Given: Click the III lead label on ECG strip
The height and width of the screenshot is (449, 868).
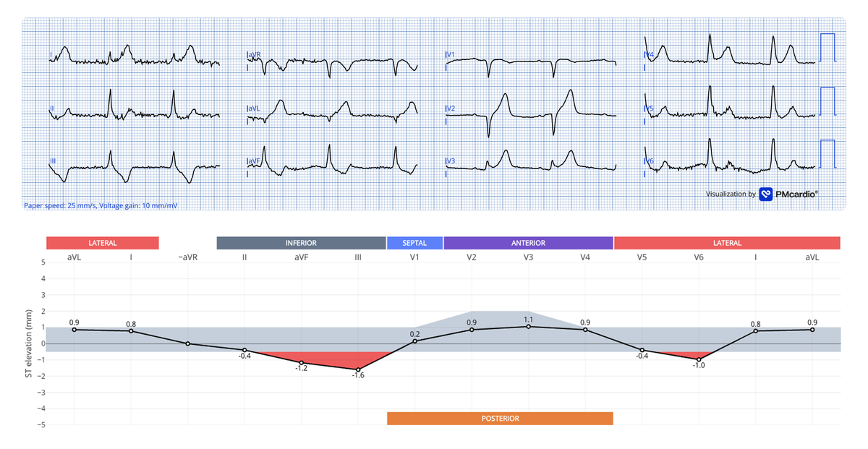Looking at the screenshot, I should (x=53, y=161).
